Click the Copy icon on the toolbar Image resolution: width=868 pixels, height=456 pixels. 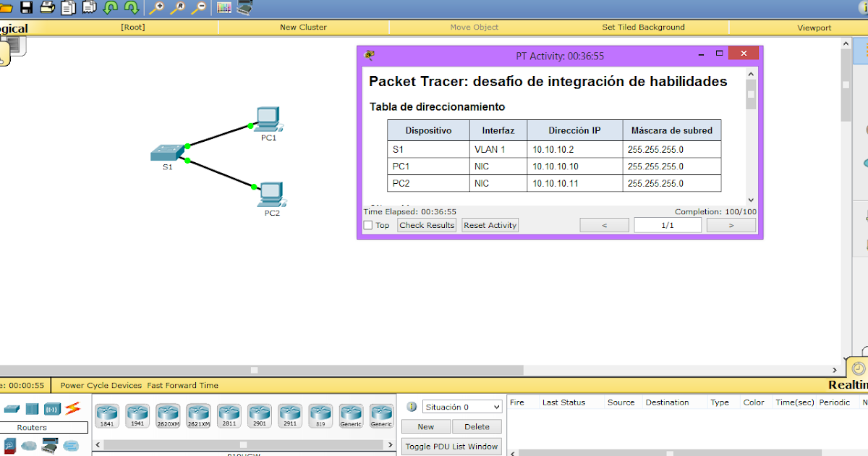pyautogui.click(x=67, y=8)
